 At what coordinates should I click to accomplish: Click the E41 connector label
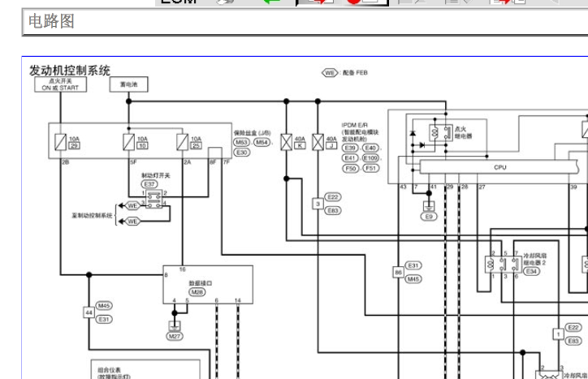pos(350,158)
